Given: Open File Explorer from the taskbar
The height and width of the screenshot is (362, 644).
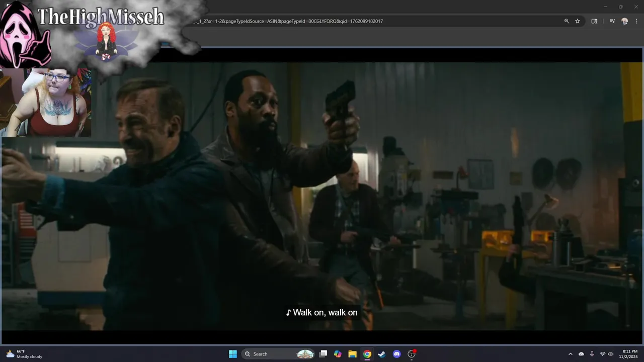Looking at the screenshot, I should pyautogui.click(x=353, y=354).
